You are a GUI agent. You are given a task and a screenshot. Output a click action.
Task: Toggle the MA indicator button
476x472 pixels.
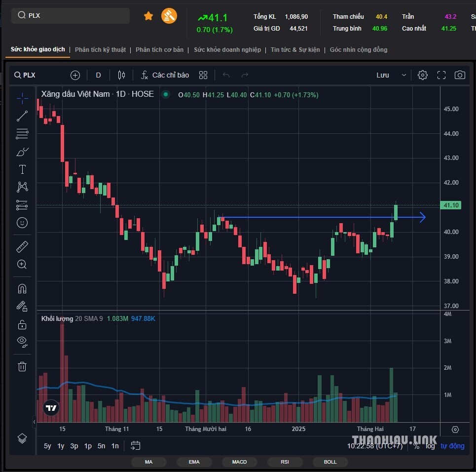coord(149,462)
